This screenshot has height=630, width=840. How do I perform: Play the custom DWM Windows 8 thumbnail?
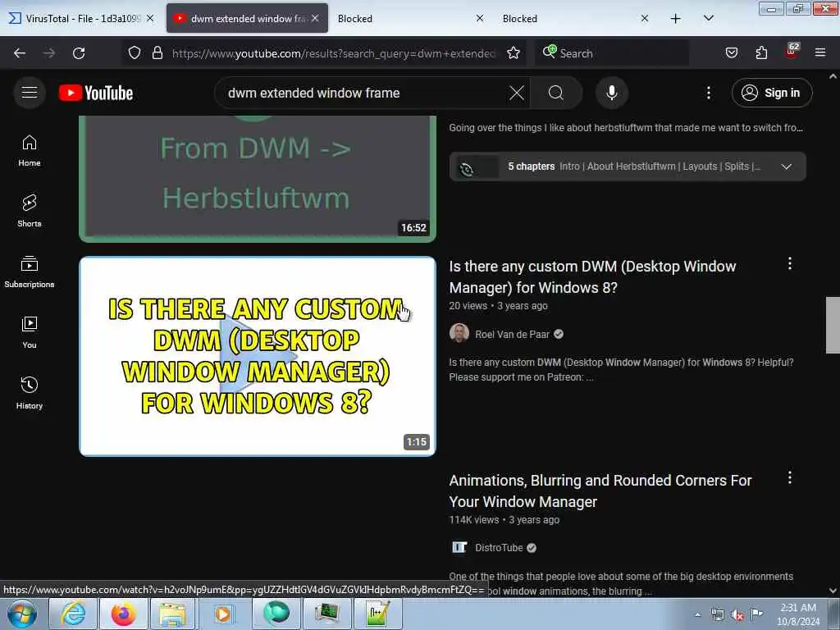pos(257,356)
